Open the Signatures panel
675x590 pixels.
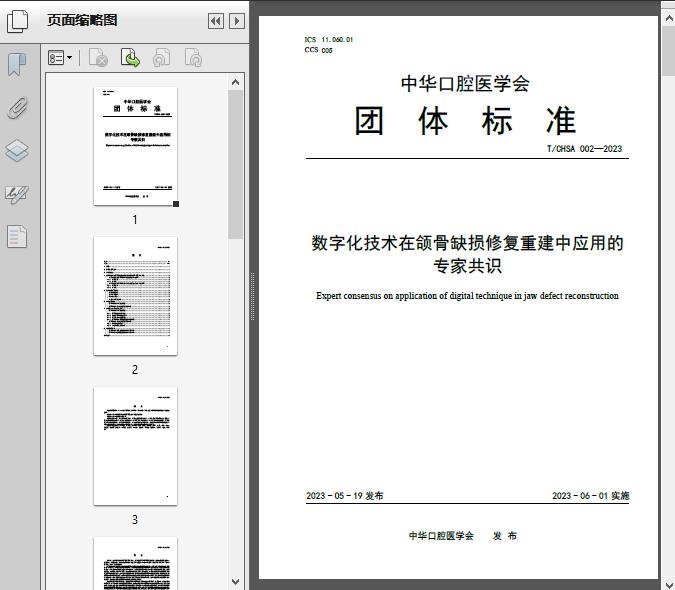[x=17, y=194]
